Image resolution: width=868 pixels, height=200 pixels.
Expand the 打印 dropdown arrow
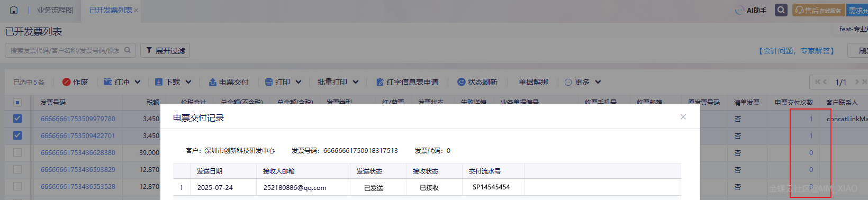(x=299, y=82)
